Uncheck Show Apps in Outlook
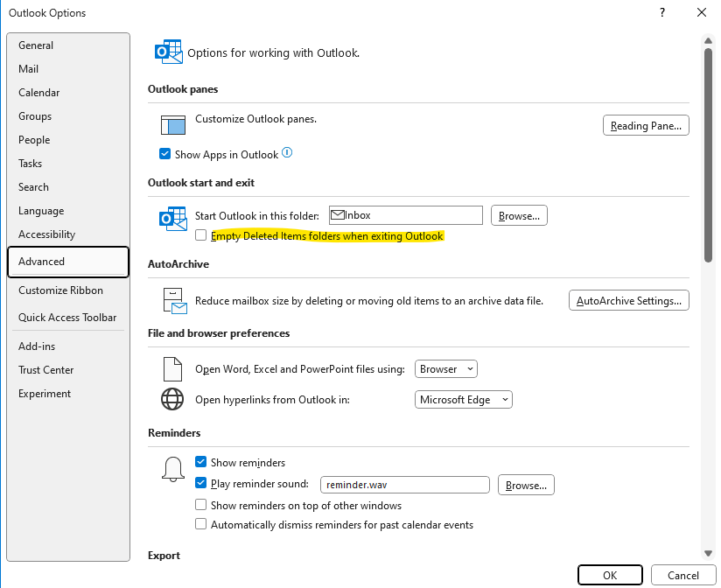721x588 pixels. point(164,153)
